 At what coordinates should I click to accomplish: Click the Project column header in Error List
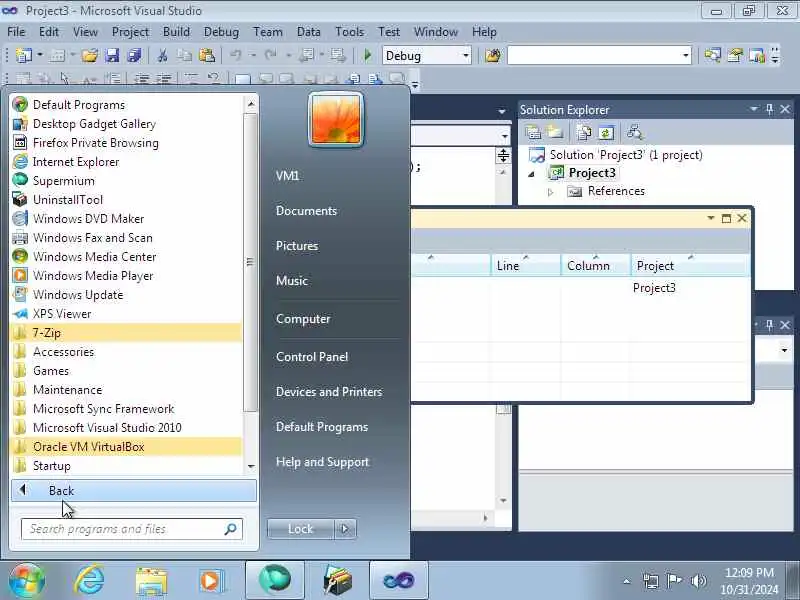coord(691,265)
